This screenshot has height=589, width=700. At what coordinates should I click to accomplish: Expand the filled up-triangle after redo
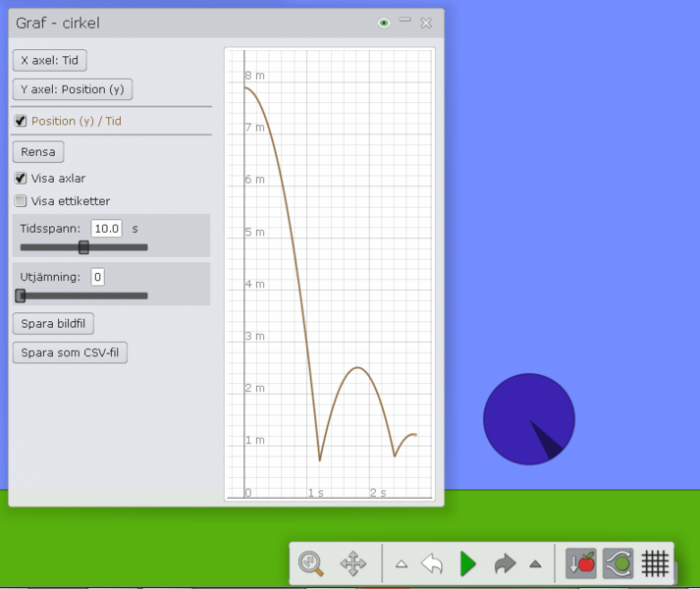[x=535, y=564]
